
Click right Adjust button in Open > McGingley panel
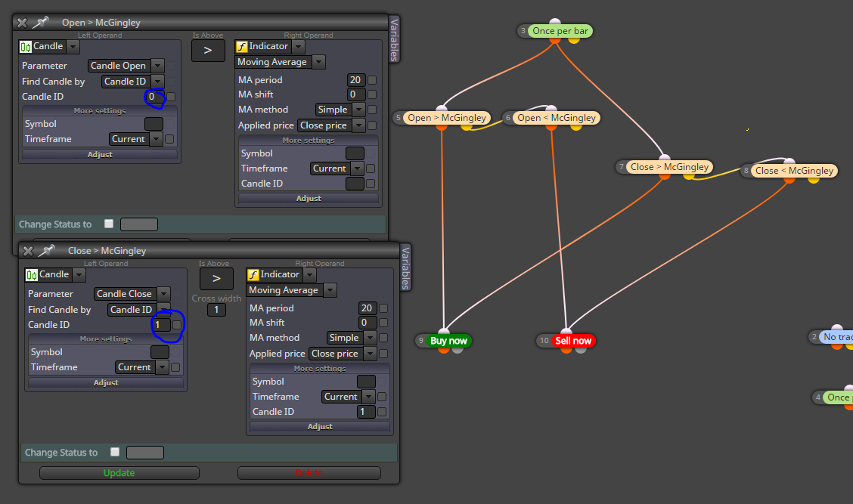click(x=309, y=199)
